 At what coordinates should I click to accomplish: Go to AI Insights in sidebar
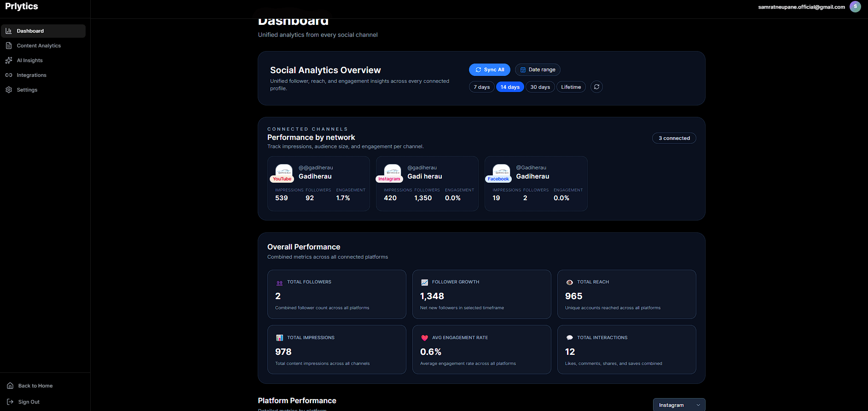[29, 60]
